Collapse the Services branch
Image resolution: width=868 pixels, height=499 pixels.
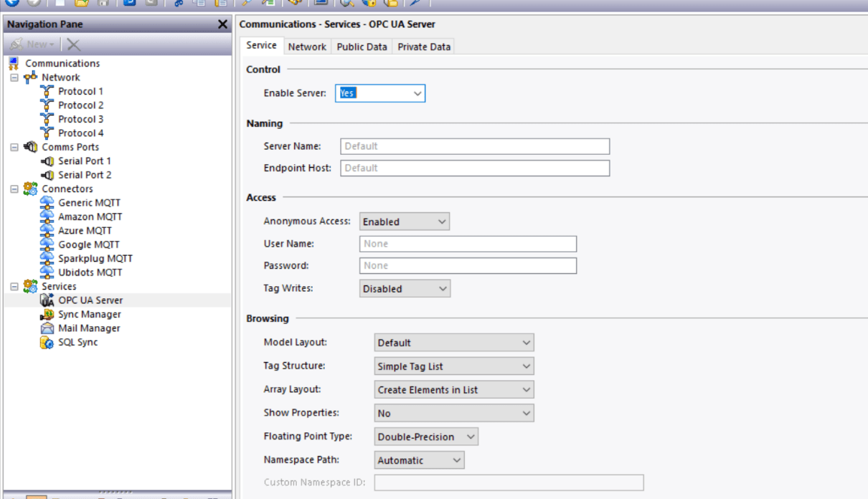click(x=14, y=286)
